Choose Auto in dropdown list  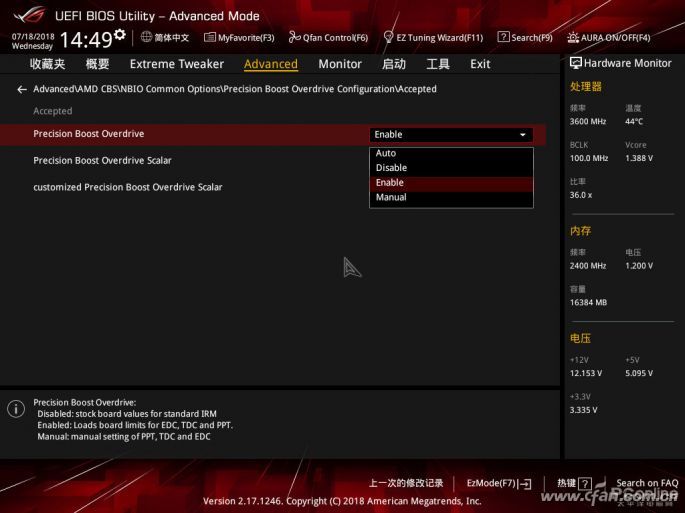point(451,153)
